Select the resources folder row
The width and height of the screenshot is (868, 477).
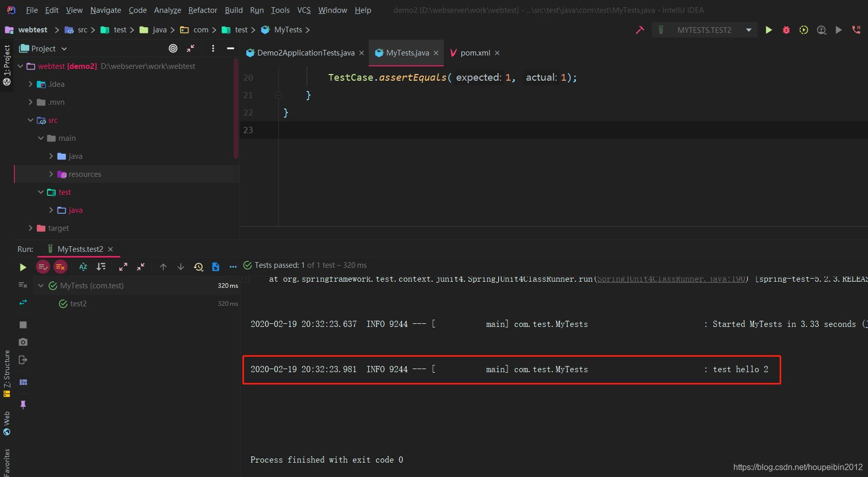click(126, 174)
